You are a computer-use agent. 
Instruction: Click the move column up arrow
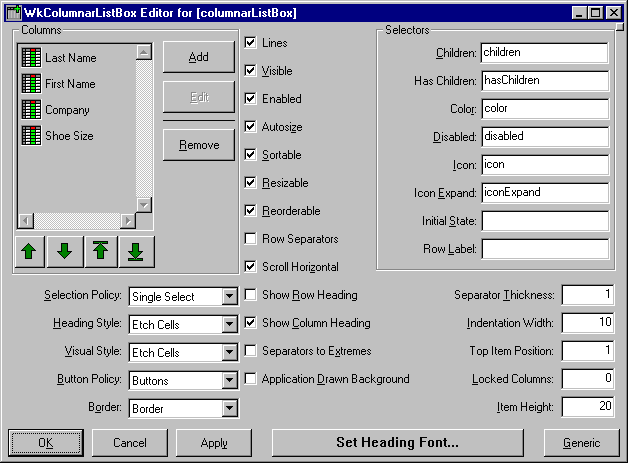(x=30, y=251)
